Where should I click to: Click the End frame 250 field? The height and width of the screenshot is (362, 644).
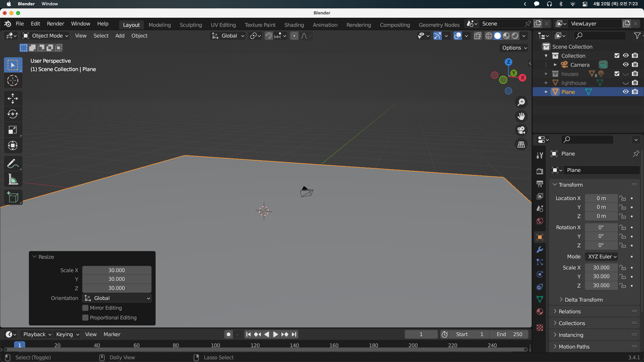click(509, 334)
